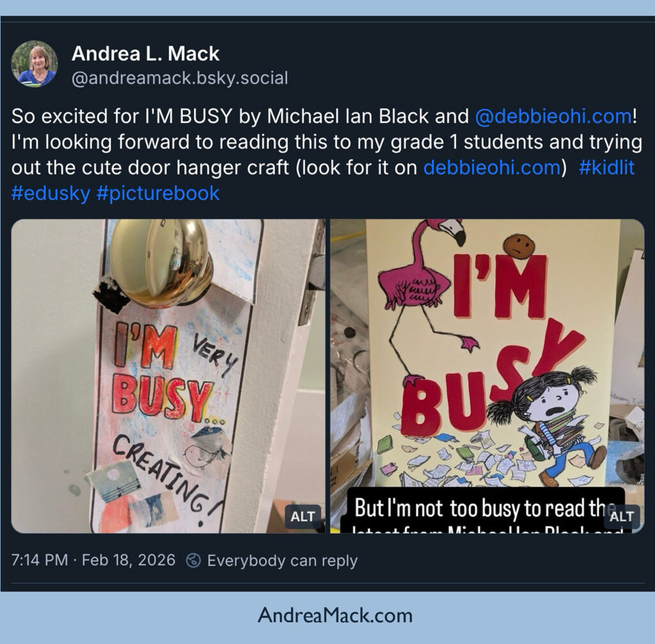
Task: Click the brass doorknob in left photo
Action: (x=161, y=263)
